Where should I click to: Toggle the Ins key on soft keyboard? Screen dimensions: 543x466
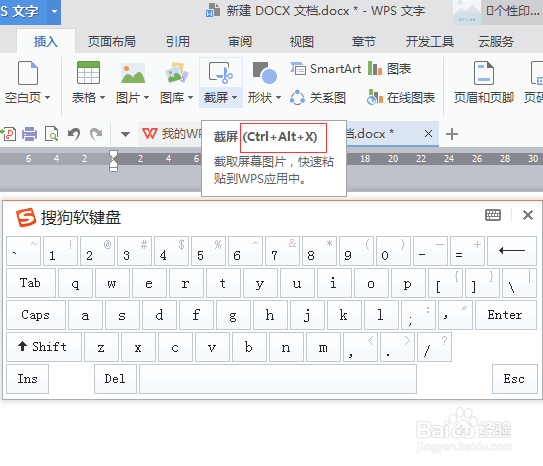click(x=27, y=379)
